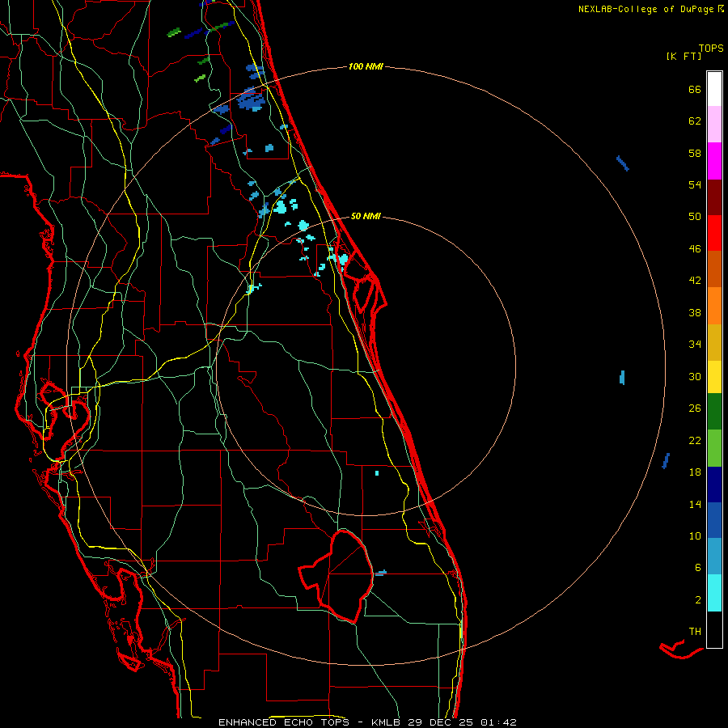Screen dimensions: 728x728
Task: Click the legend value '50'
Action: pyautogui.click(x=695, y=217)
